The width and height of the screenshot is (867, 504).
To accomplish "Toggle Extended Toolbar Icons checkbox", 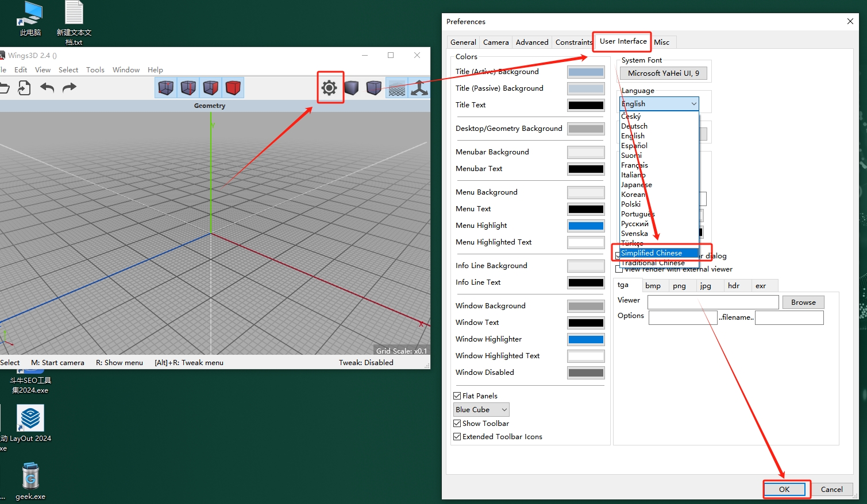I will 457,437.
